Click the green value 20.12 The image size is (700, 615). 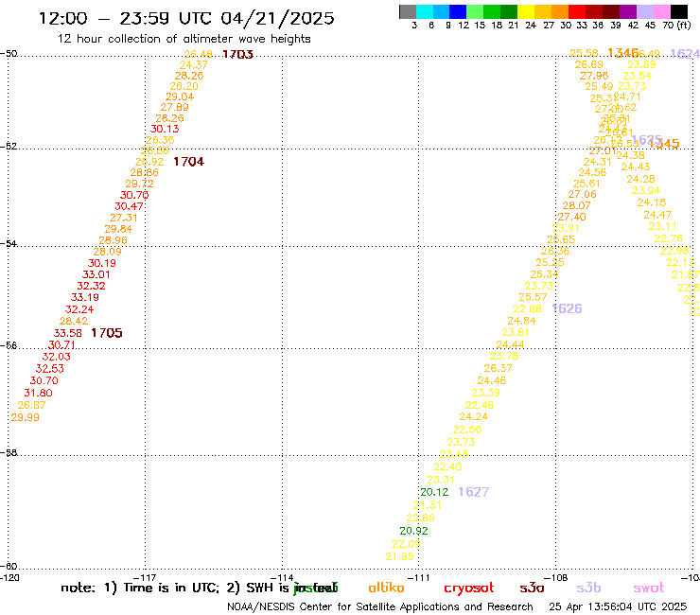[434, 492]
